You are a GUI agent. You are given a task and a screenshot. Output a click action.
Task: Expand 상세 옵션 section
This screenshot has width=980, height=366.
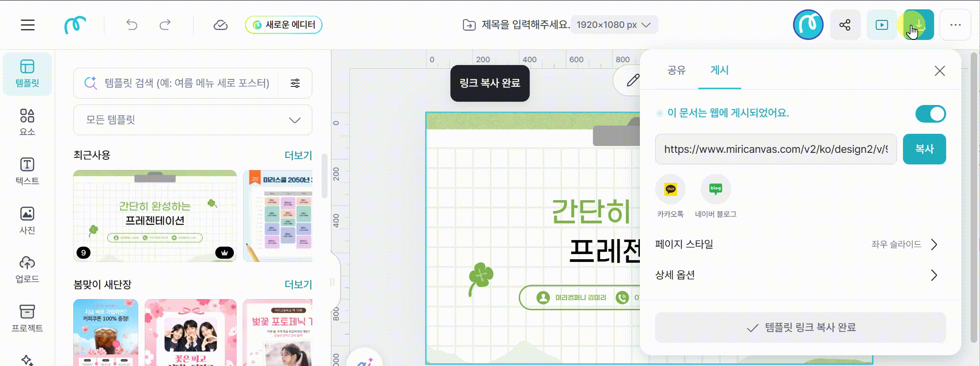click(x=797, y=275)
